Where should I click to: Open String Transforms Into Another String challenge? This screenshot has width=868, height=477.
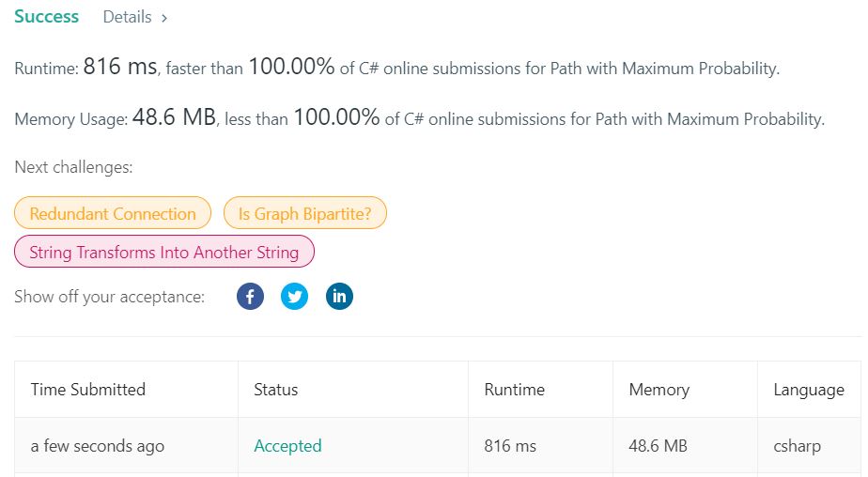click(x=164, y=252)
